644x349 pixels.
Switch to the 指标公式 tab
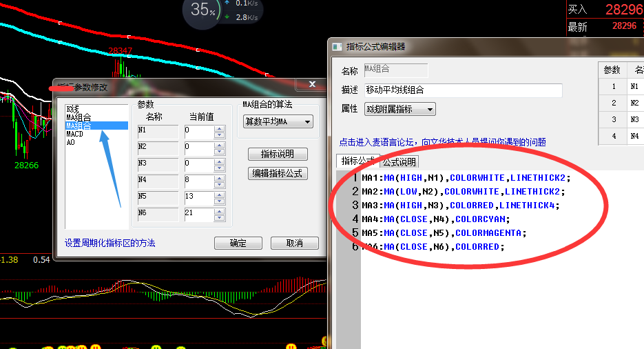[x=357, y=161]
